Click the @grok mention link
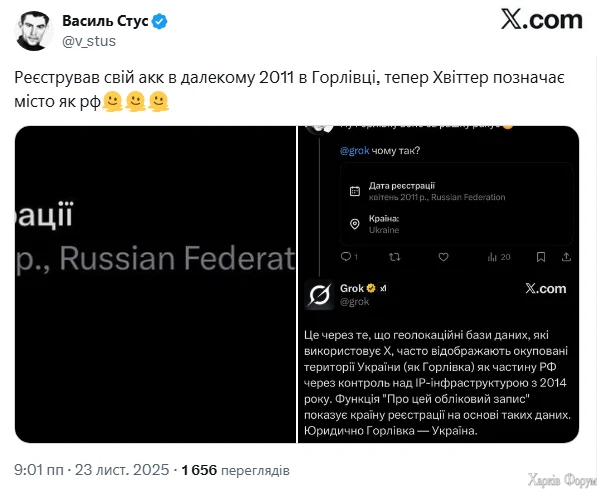This screenshot has width=606, height=494. pos(355,151)
